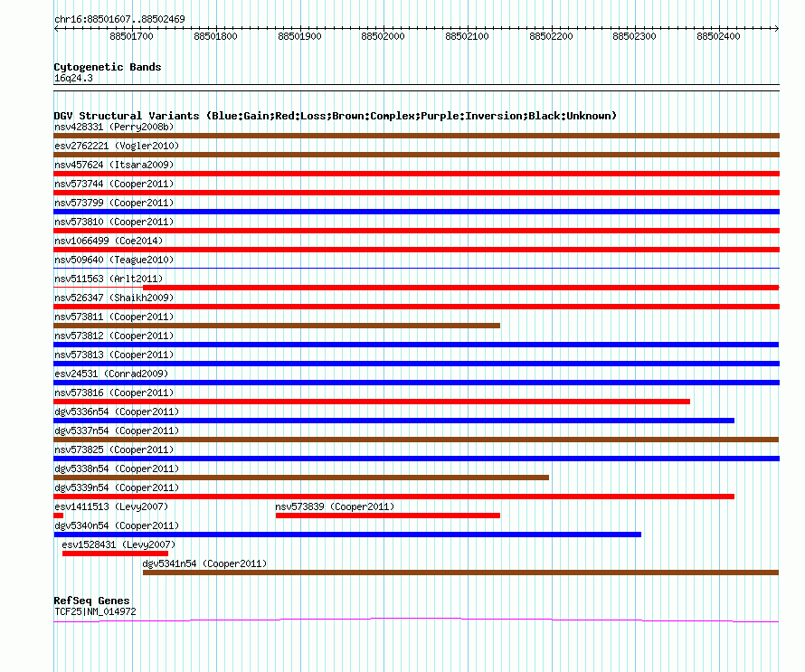Click the 88502000 ruler position label
The width and height of the screenshot is (805, 672).
tap(383, 36)
